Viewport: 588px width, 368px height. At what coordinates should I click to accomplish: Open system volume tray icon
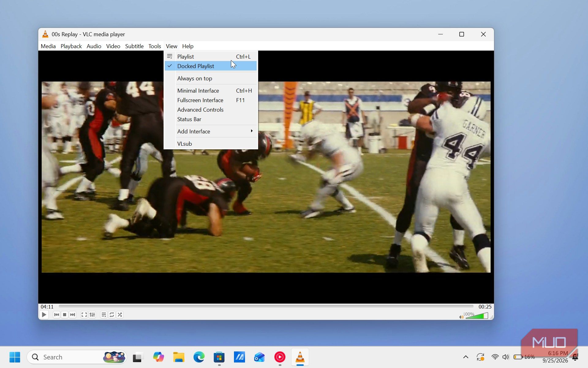tap(506, 357)
